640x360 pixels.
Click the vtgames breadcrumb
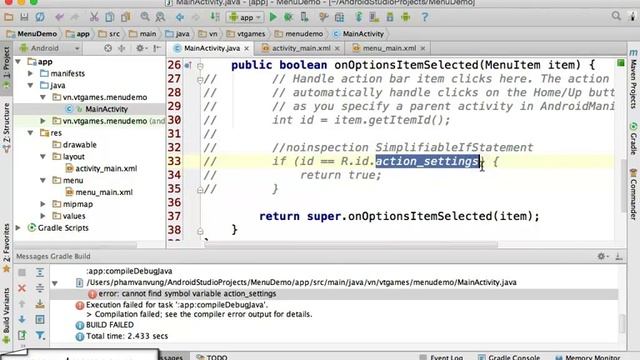pyautogui.click(x=246, y=34)
